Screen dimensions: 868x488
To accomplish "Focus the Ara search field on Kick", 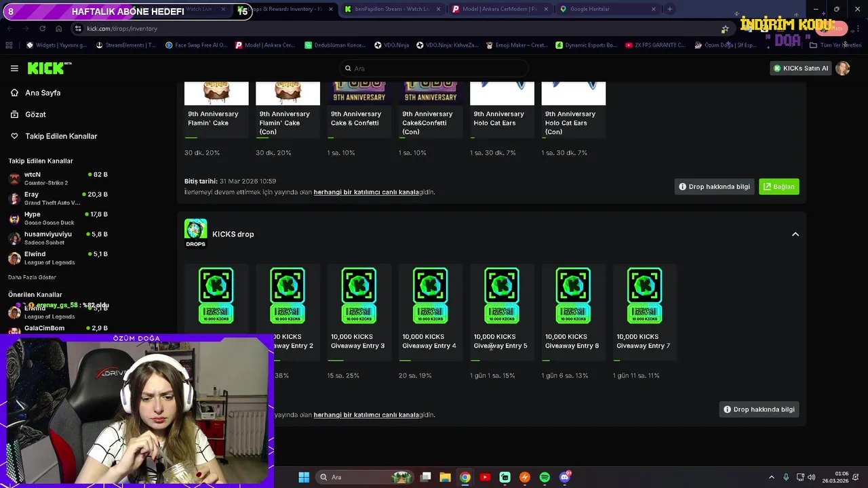I will coord(434,68).
